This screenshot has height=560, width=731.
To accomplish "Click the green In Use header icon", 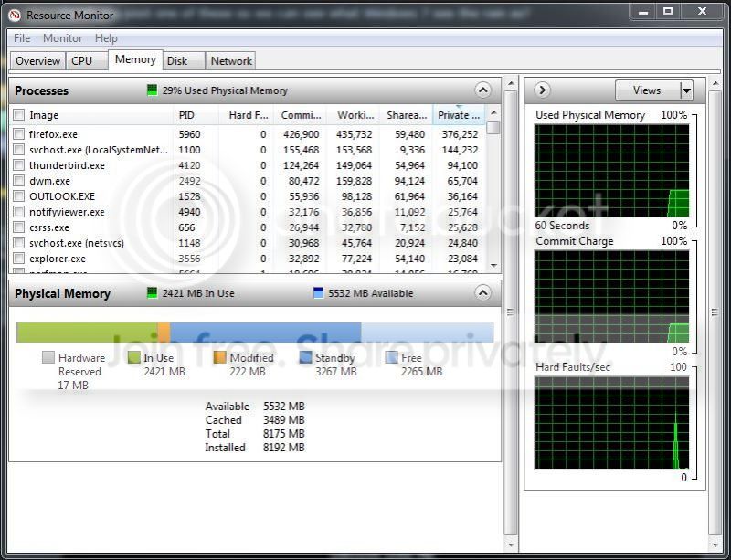I will [x=152, y=293].
